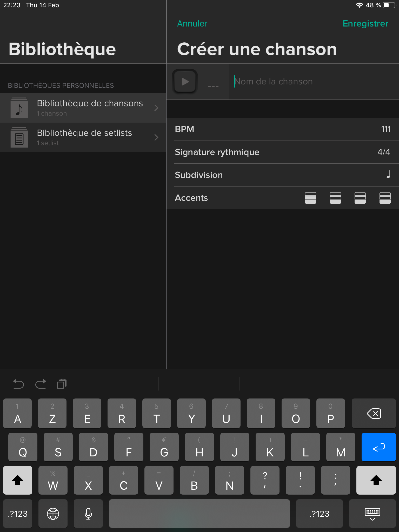
Task: Tap the keyboard undo icon
Action: click(x=18, y=384)
